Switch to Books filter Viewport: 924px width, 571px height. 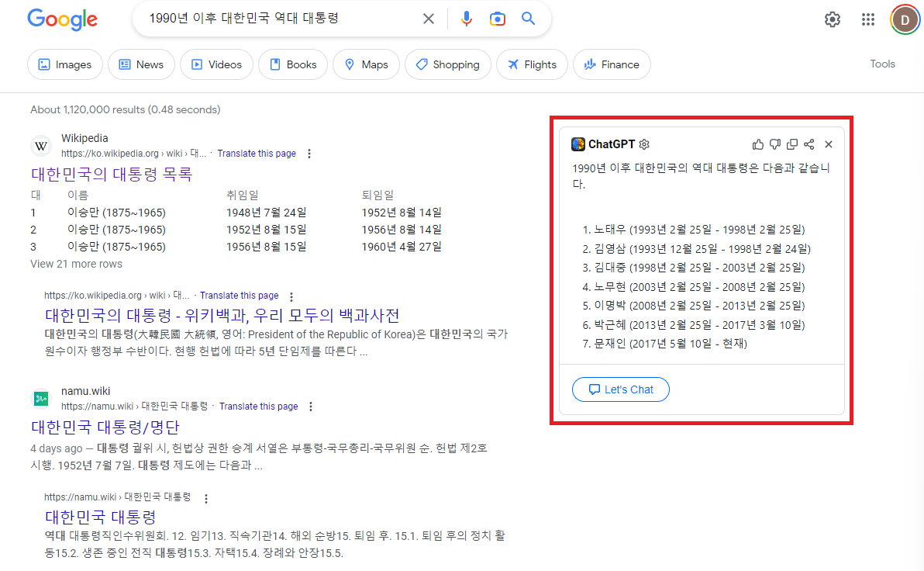[x=293, y=64]
